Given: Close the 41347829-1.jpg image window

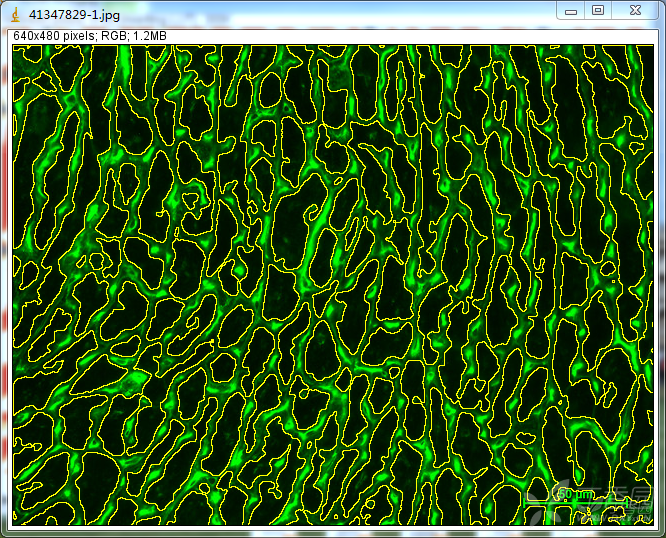Looking at the screenshot, I should coord(635,10).
